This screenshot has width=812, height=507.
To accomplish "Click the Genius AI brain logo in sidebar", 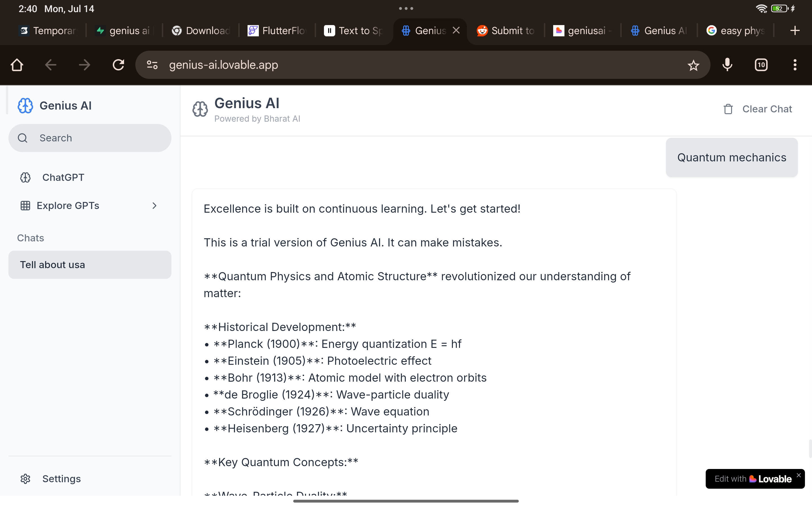I will [25, 106].
